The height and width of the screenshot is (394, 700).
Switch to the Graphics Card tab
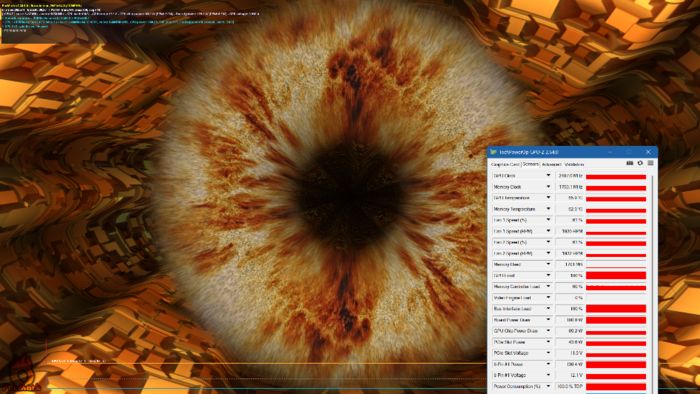[505, 165]
